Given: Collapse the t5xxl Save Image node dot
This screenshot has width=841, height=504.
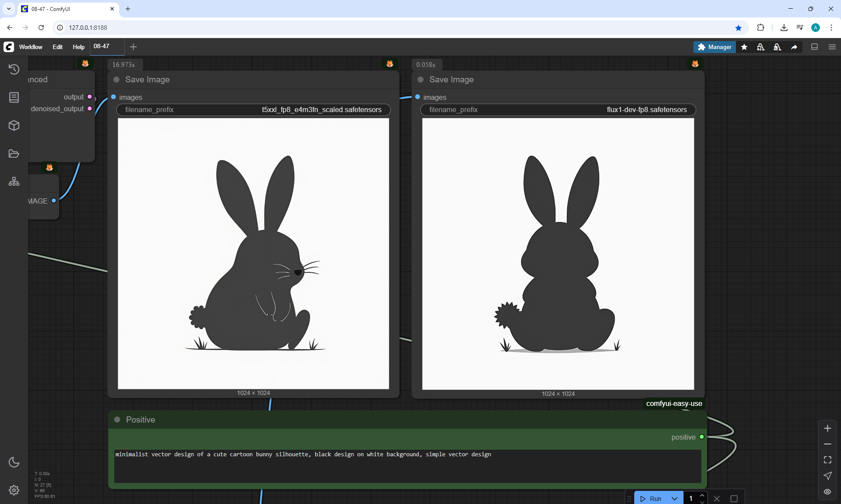Looking at the screenshot, I should point(117,80).
